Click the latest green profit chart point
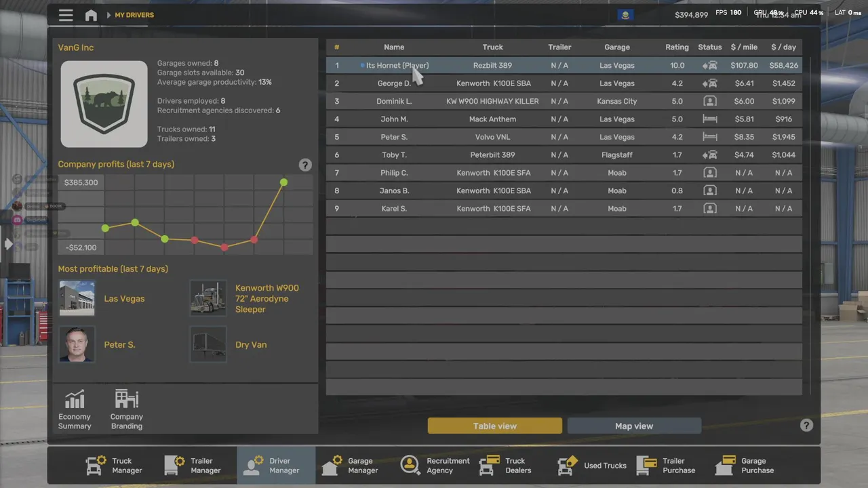868x488 pixels. pyautogui.click(x=283, y=182)
